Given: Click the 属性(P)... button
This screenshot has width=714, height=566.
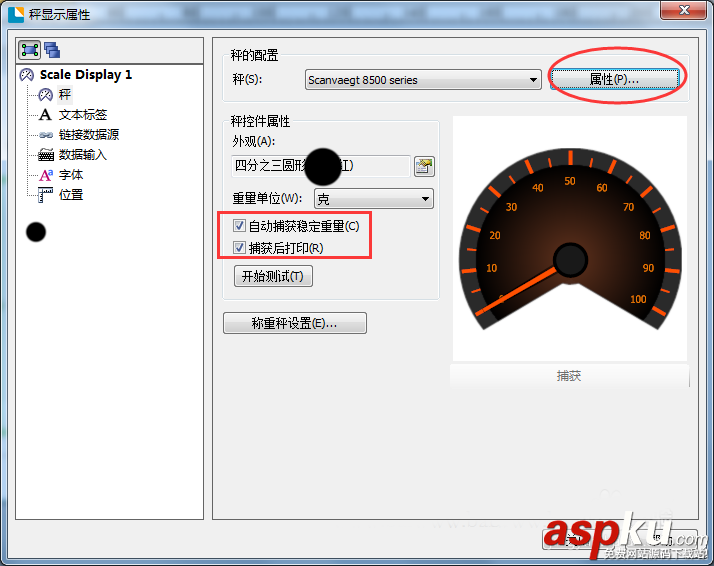Looking at the screenshot, I should tap(615, 79).
